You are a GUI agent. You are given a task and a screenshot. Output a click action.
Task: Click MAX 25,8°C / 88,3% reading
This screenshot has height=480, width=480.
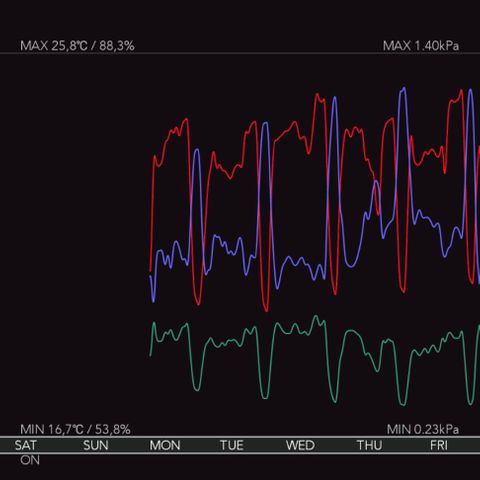[77, 46]
